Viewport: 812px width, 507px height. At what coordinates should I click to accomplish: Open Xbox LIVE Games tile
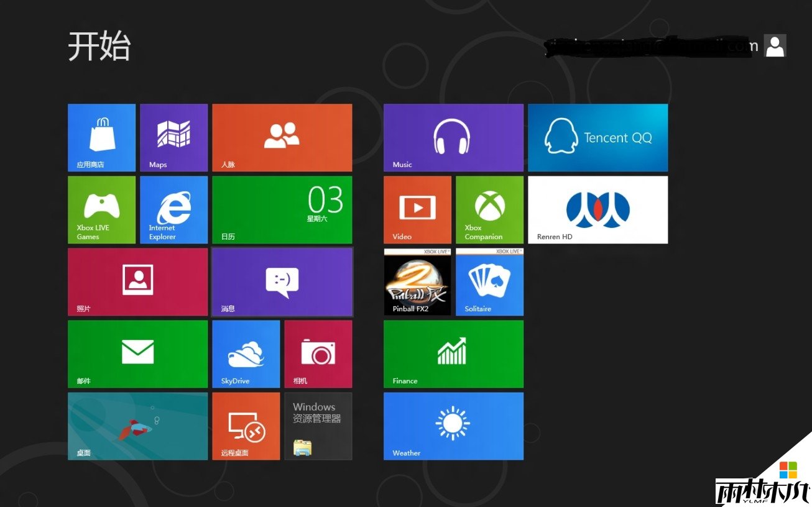[101, 209]
